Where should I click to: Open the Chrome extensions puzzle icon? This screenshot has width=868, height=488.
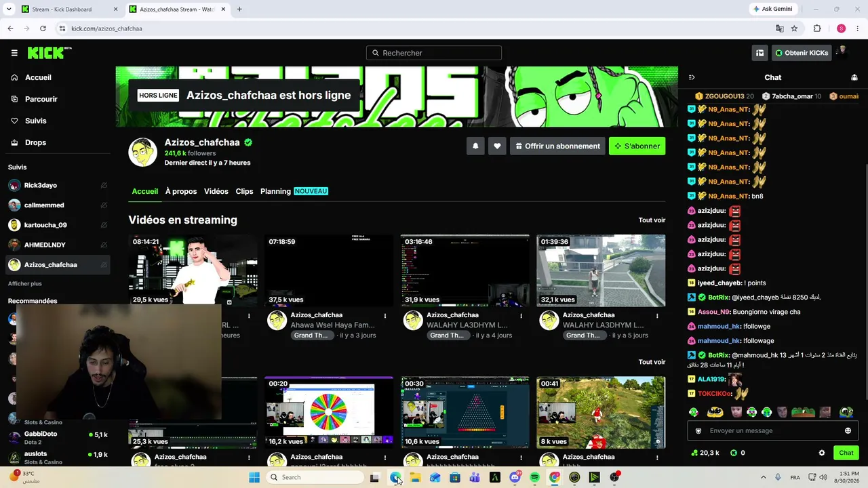pyautogui.click(x=817, y=28)
